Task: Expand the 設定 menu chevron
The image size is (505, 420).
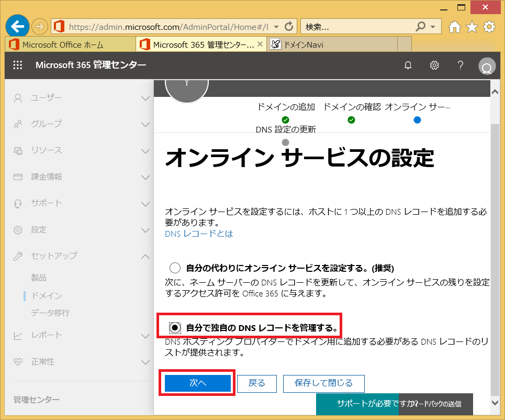Action: point(145,230)
